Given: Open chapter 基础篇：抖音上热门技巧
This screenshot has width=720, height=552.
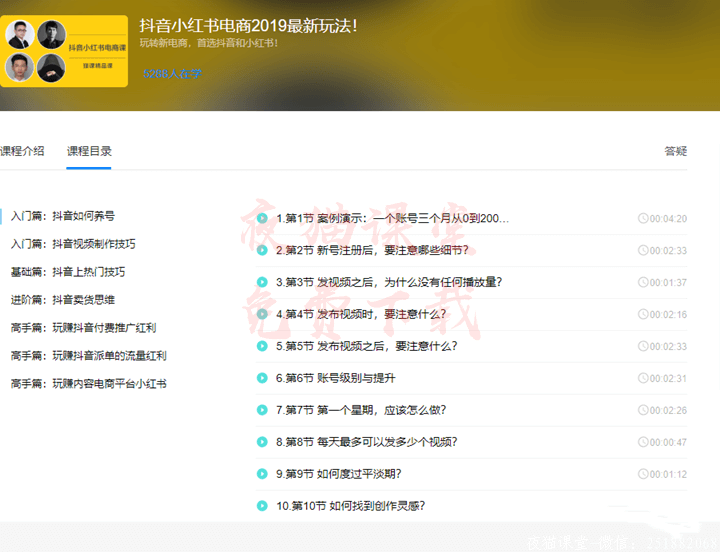Looking at the screenshot, I should pyautogui.click(x=68, y=272).
